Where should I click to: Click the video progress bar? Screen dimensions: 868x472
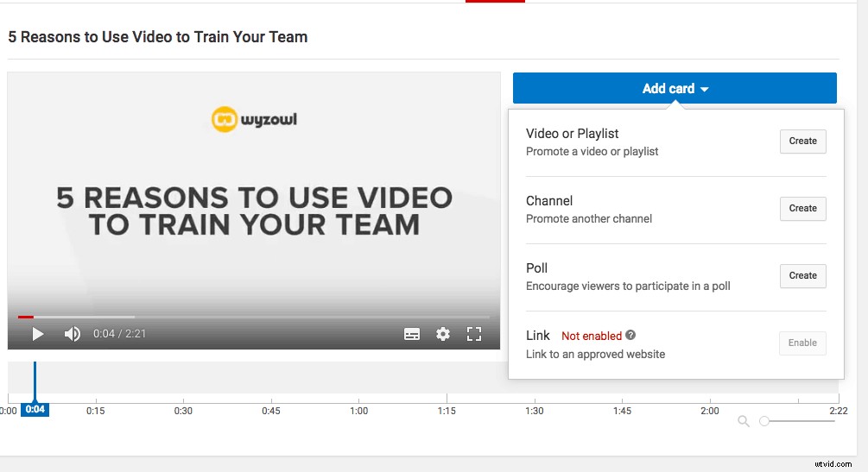[x=254, y=317]
